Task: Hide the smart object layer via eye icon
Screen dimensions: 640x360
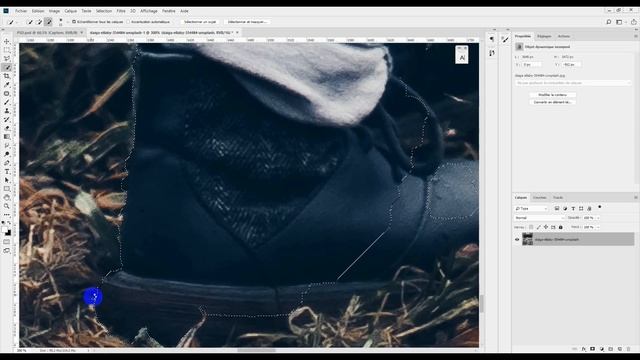Action: (517, 240)
